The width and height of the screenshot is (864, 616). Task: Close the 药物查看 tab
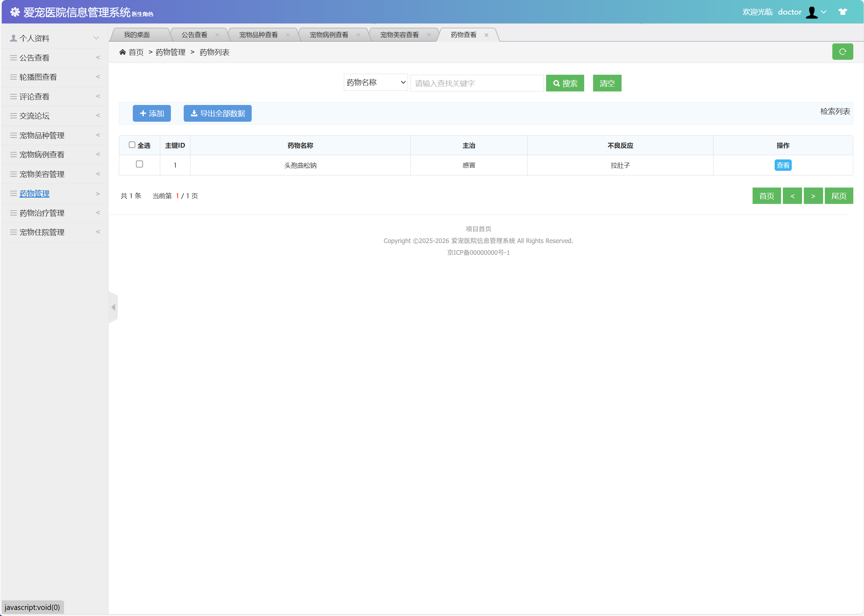(486, 35)
